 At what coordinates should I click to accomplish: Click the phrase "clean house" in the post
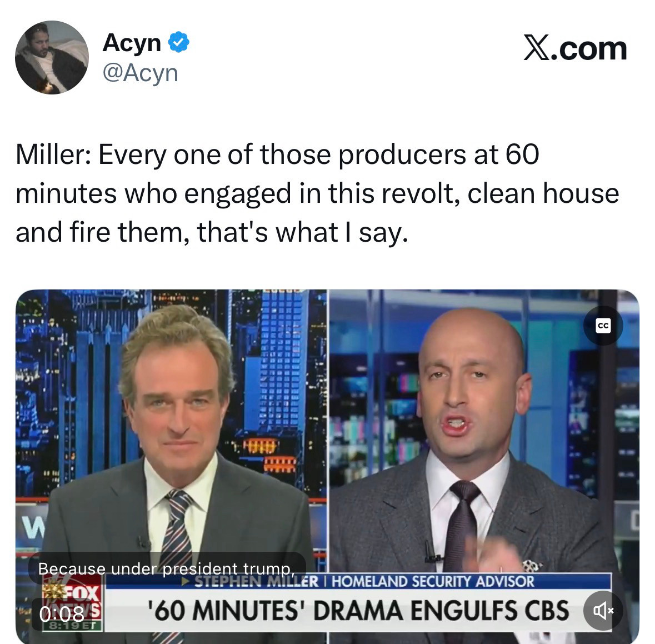click(x=543, y=193)
